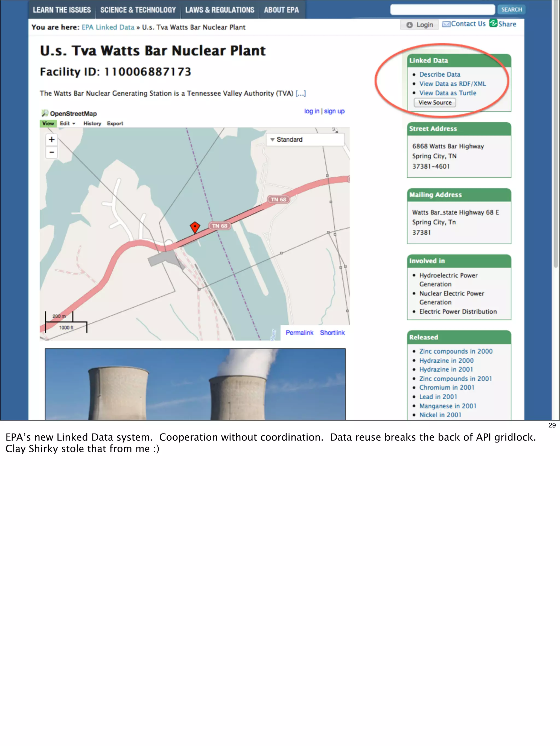Open the Contact Us link
The height and width of the screenshot is (746, 560).
pos(468,24)
